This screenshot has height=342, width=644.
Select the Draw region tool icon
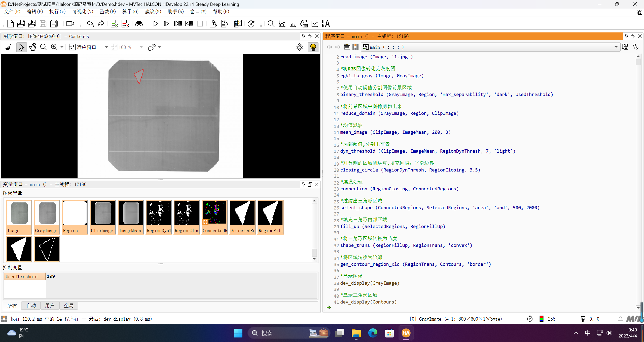[x=152, y=47]
